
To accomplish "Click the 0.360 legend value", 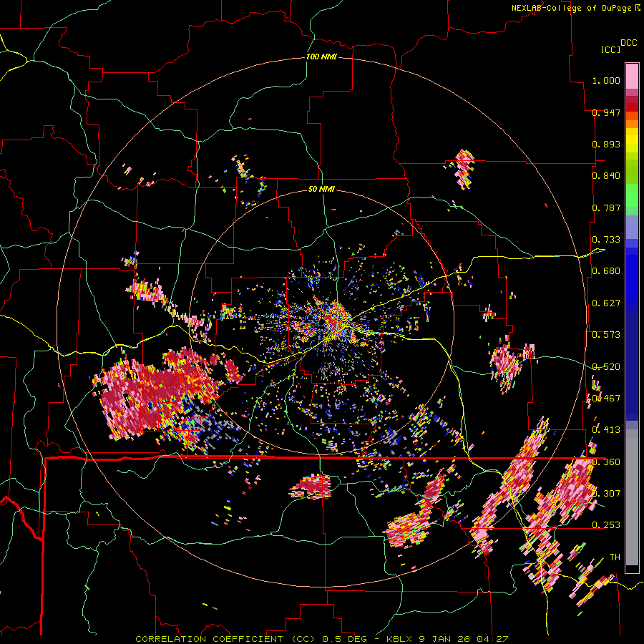I will [606, 462].
